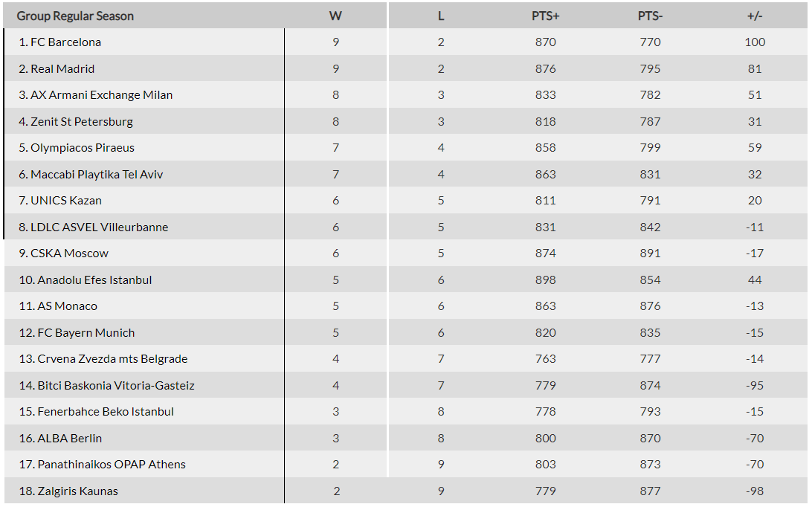Screen dimensions: 812x507
Task: Open Olympiacos Piraeus team entry
Action: click(83, 148)
